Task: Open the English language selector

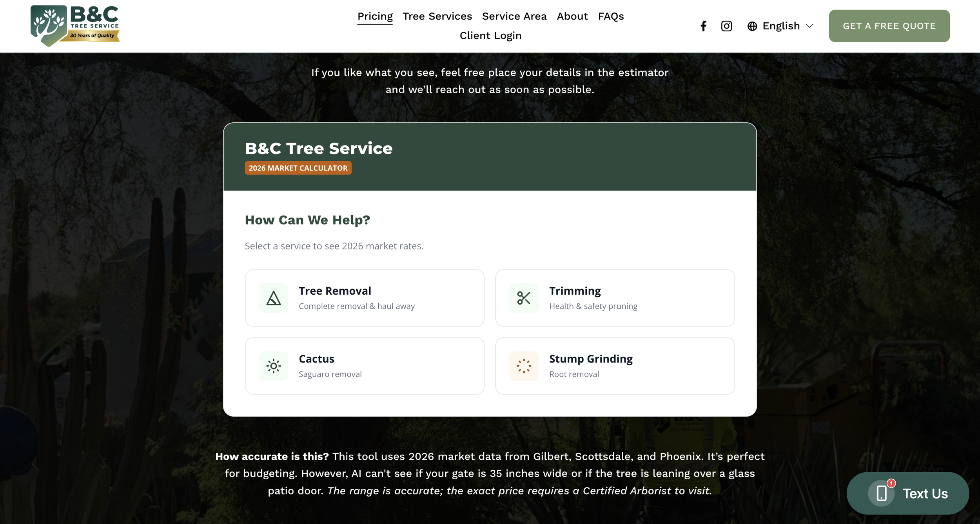Action: (x=781, y=26)
